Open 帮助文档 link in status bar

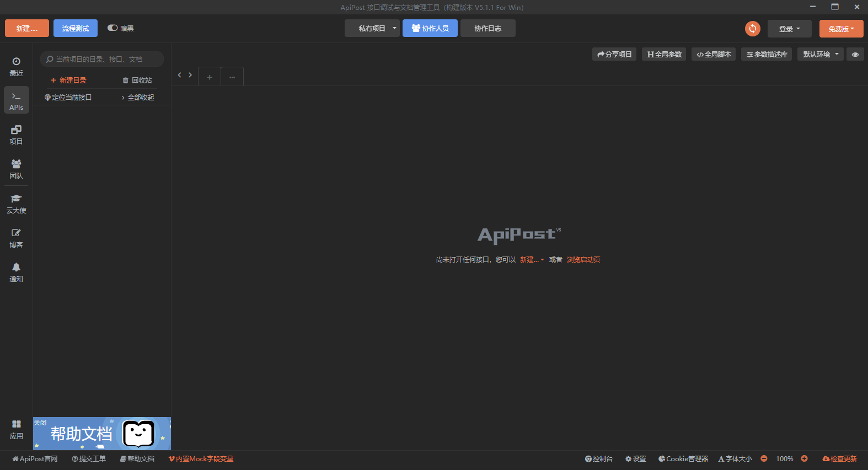pyautogui.click(x=137, y=459)
